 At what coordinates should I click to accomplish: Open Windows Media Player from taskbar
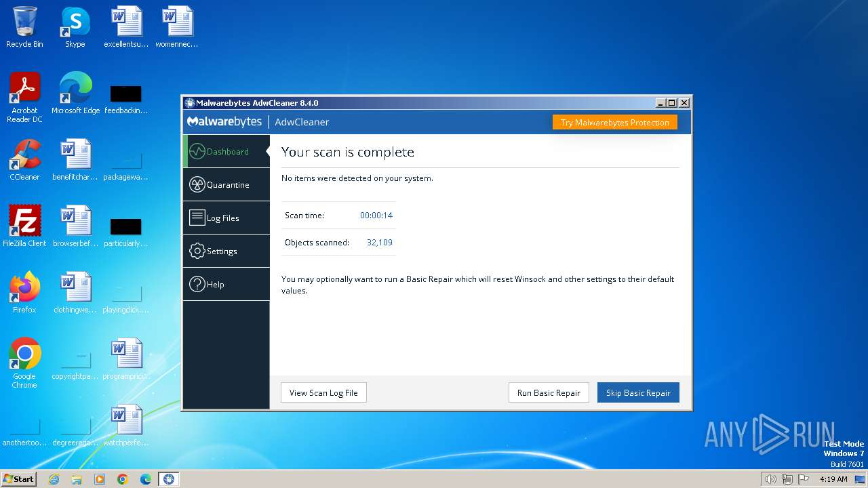tap(100, 479)
